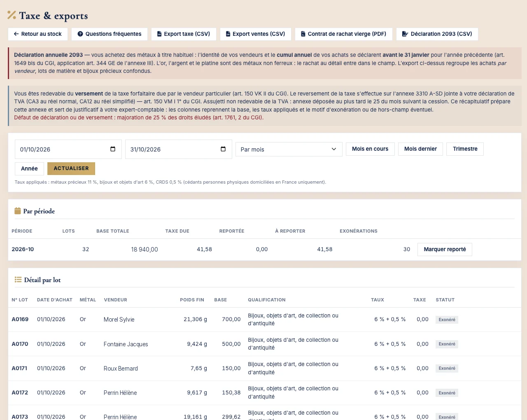Click lot number A0172
This screenshot has width=527, height=420.
pos(20,393)
